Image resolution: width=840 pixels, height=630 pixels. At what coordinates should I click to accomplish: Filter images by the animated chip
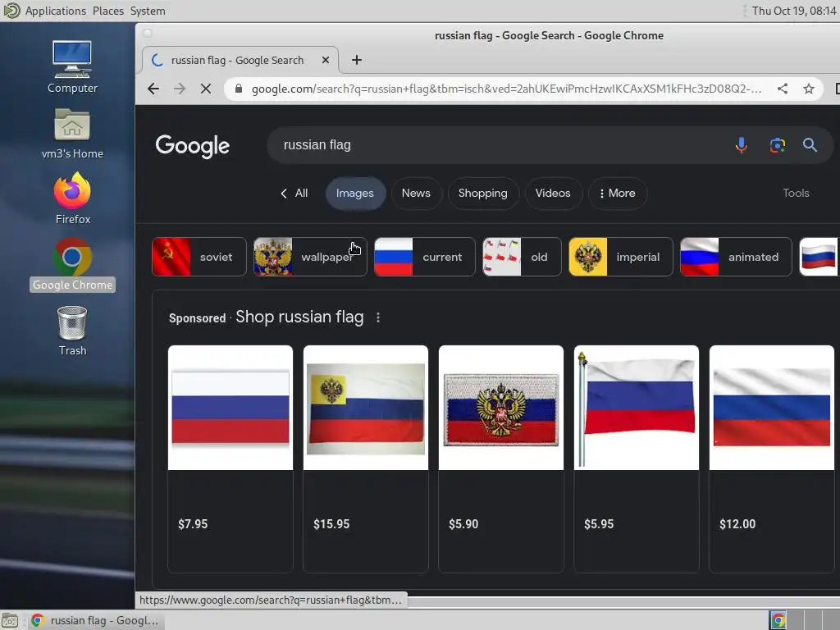point(736,257)
